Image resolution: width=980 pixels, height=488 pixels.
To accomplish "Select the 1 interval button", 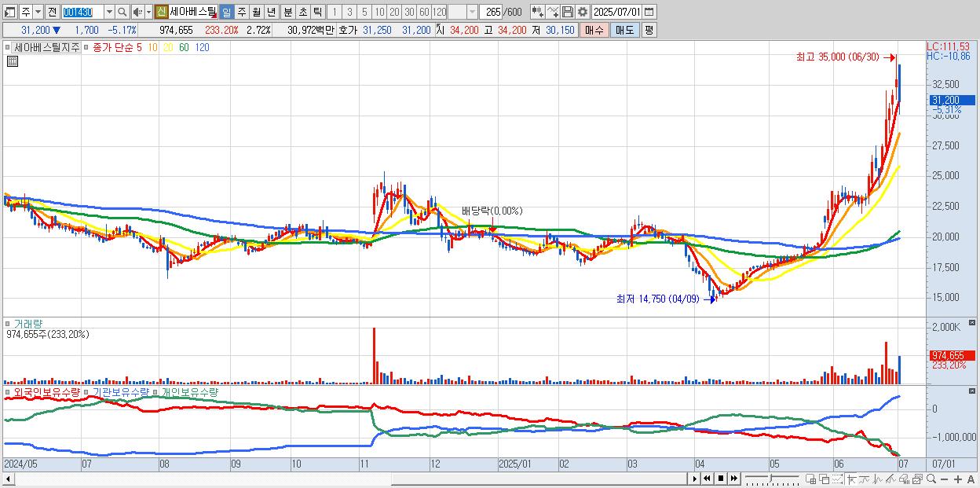I will tap(335, 13).
